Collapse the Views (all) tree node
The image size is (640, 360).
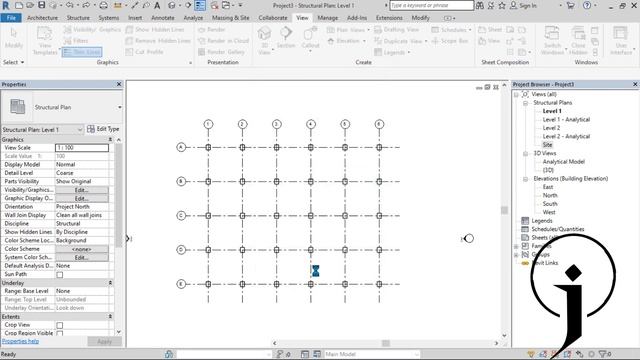(x=516, y=94)
